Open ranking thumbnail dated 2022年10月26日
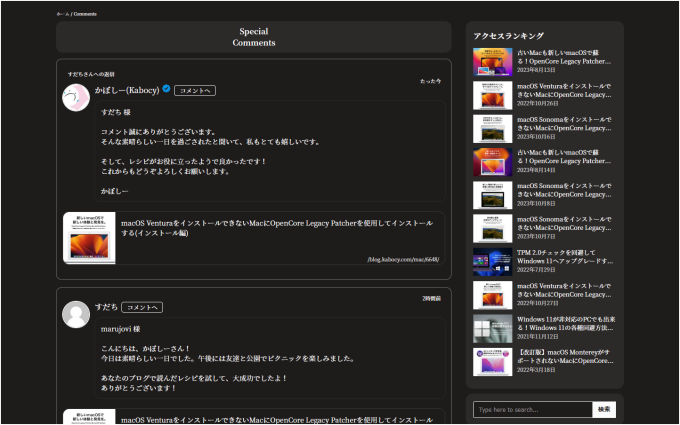Screen dimensions: 680x425 pos(493,95)
